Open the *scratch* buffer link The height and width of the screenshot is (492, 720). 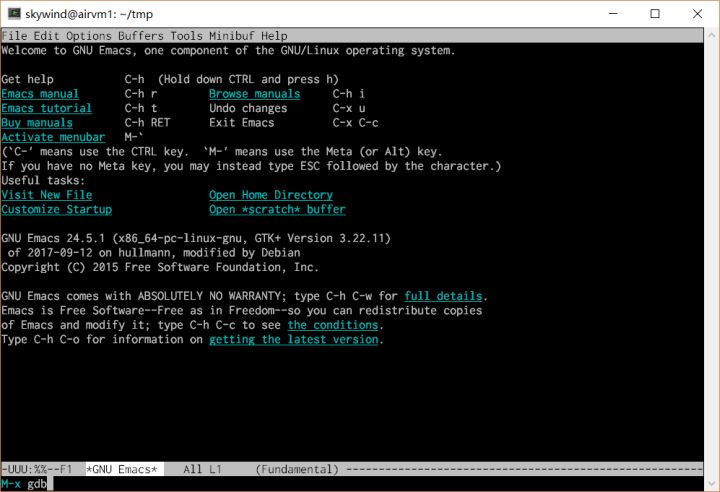(x=277, y=209)
